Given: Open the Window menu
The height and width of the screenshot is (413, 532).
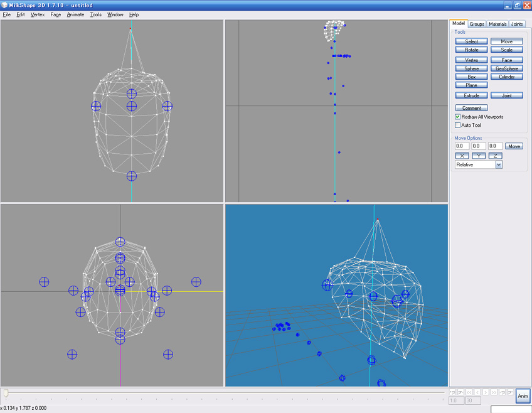Looking at the screenshot, I should click(115, 14).
